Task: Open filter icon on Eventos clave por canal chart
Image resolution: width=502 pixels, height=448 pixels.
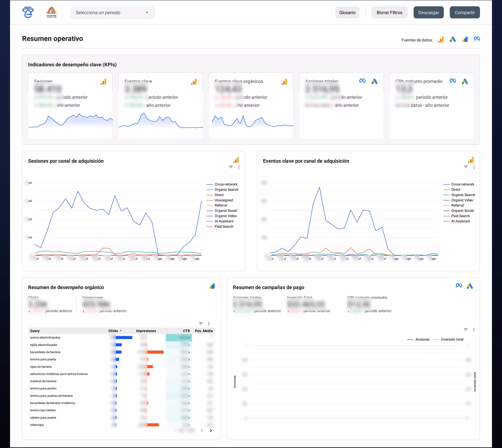Action: tap(466, 167)
